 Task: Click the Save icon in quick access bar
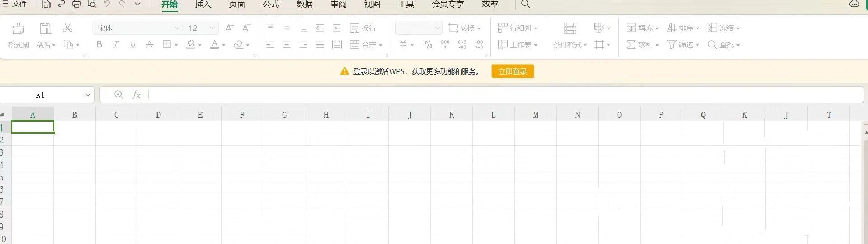coord(46,4)
